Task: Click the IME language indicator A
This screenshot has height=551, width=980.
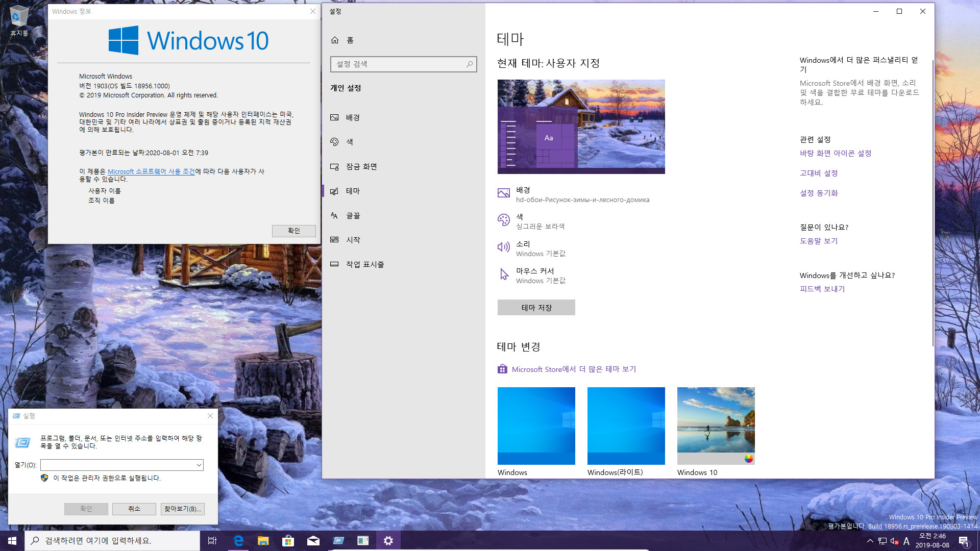Action: [x=906, y=541]
